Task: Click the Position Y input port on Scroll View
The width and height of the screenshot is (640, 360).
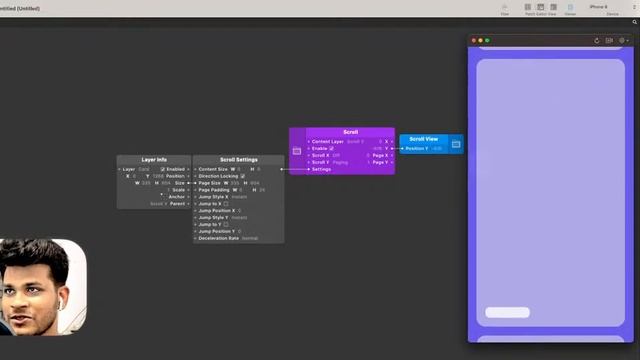Action: click(402, 149)
